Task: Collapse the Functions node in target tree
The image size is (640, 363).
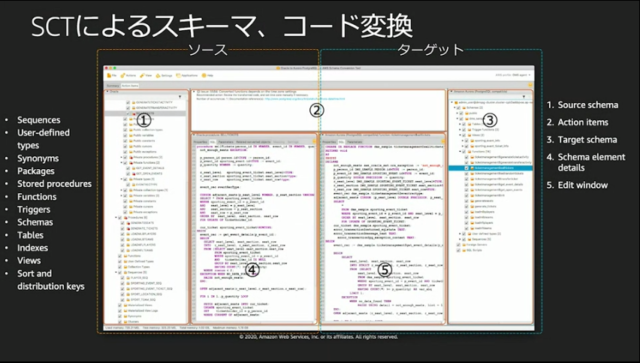Action: tap(460, 151)
